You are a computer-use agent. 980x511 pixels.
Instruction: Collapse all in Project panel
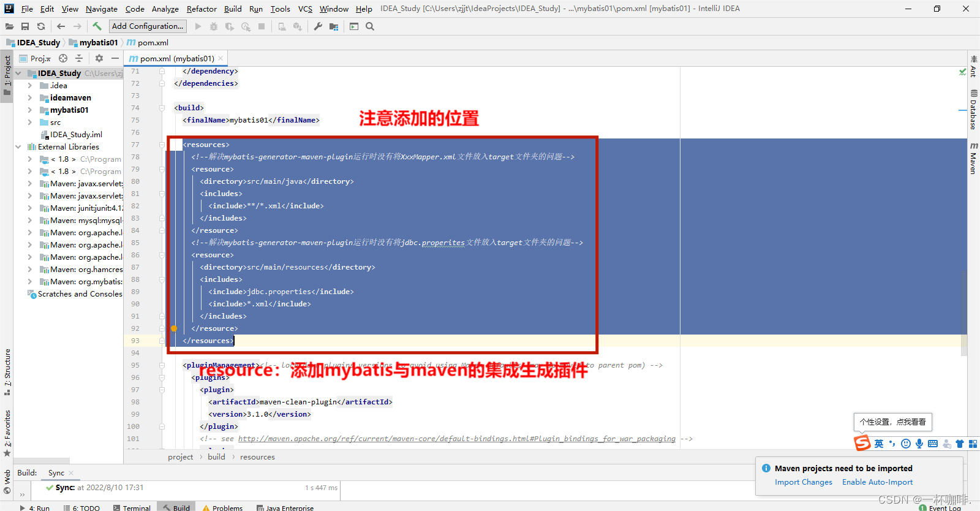(x=79, y=58)
